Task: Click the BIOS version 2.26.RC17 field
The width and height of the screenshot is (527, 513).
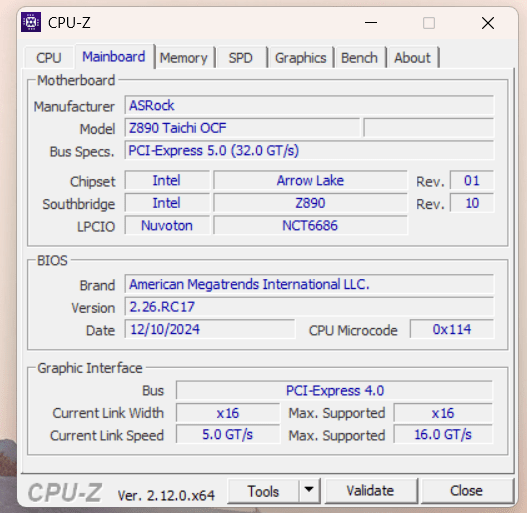Action: [x=309, y=307]
